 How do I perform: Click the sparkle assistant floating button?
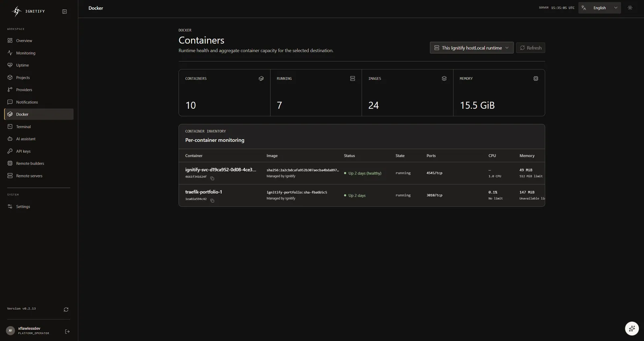(632, 329)
